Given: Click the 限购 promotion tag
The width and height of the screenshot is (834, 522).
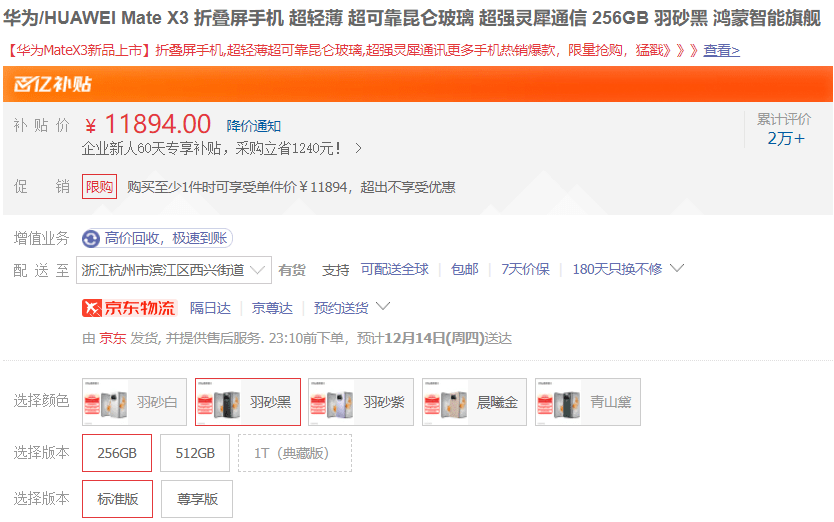Looking at the screenshot, I should [x=99, y=187].
